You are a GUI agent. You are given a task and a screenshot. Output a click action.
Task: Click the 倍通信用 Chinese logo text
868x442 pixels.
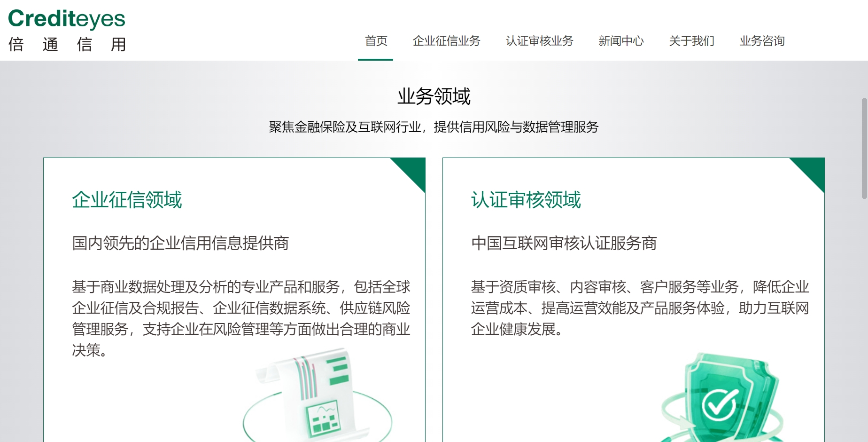(67, 45)
